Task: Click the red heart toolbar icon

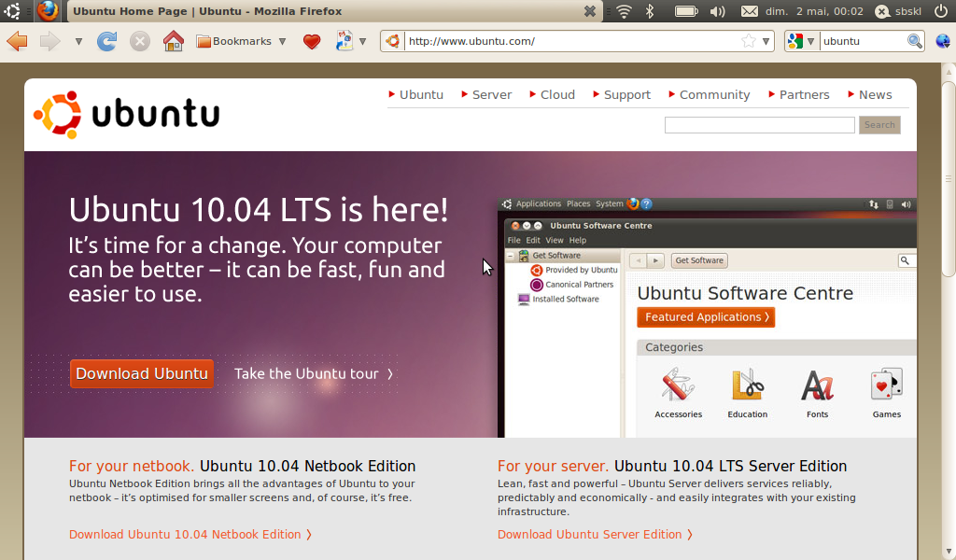Action: (312, 41)
